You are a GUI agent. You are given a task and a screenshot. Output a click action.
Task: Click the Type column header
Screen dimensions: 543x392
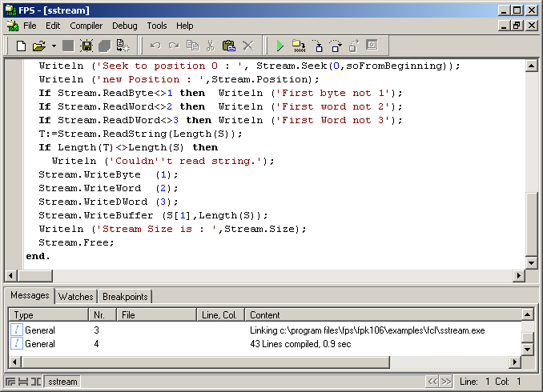click(48, 315)
